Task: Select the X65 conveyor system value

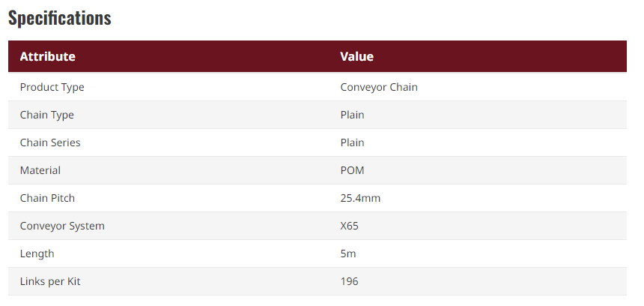Action: coord(350,226)
